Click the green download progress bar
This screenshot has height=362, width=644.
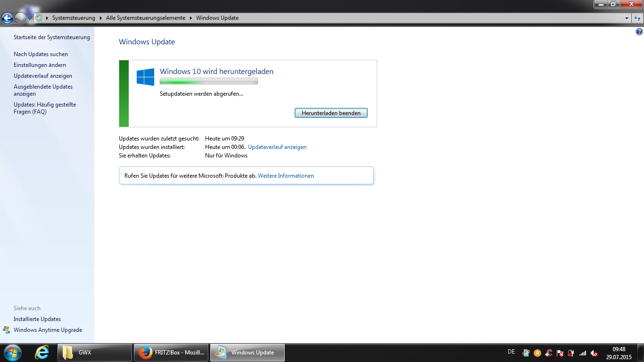tap(209, 82)
